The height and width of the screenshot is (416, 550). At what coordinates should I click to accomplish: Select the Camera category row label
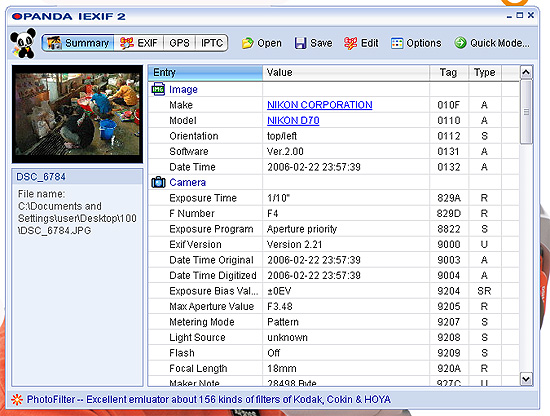coord(188,182)
